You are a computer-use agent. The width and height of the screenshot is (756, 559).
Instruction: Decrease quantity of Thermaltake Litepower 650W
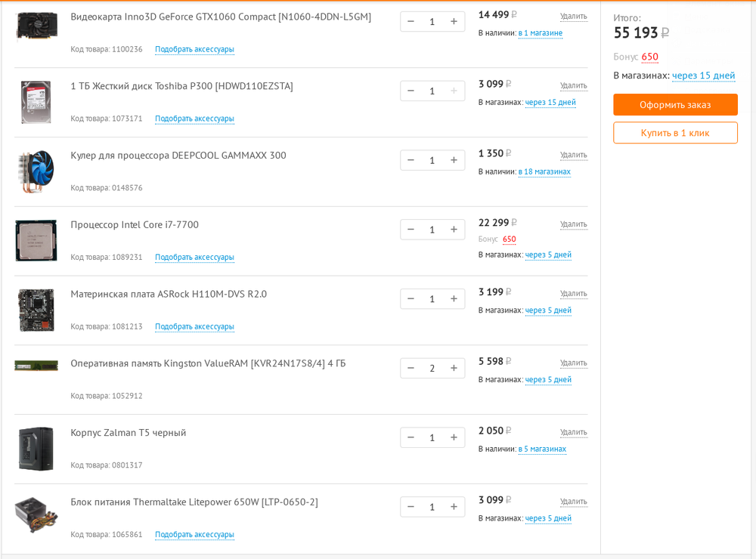point(411,507)
